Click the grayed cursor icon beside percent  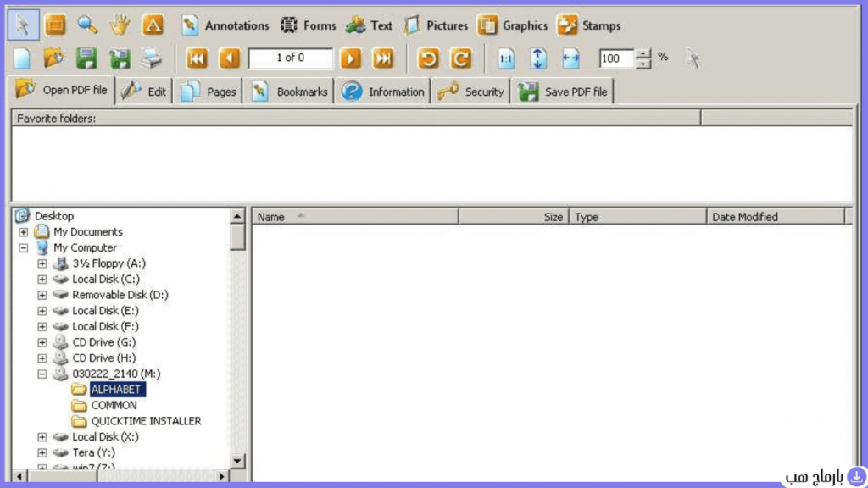pos(693,58)
